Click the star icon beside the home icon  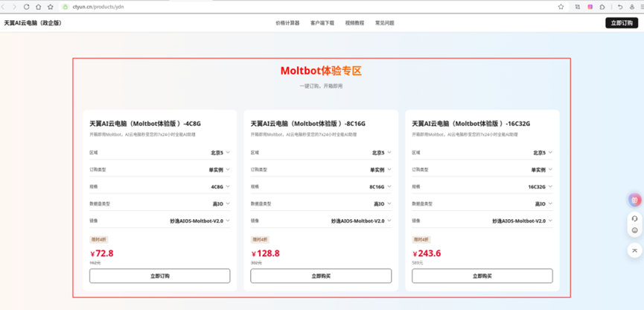pyautogui.click(x=51, y=7)
